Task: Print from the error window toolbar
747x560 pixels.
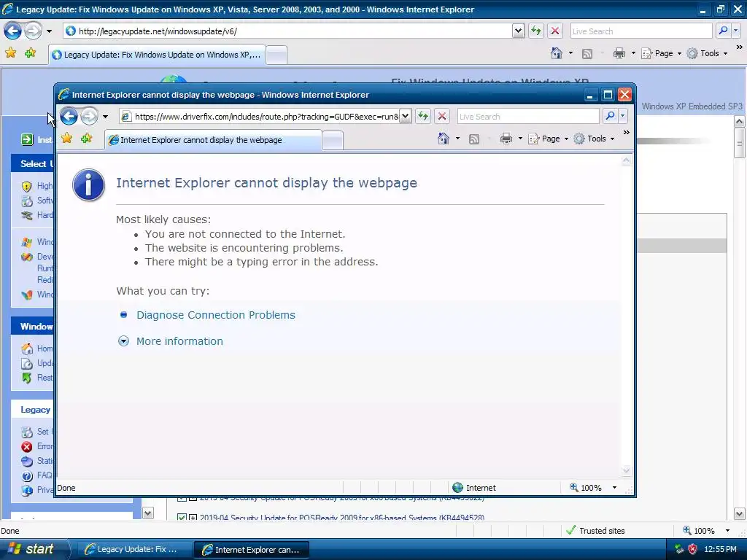Action: pos(506,139)
